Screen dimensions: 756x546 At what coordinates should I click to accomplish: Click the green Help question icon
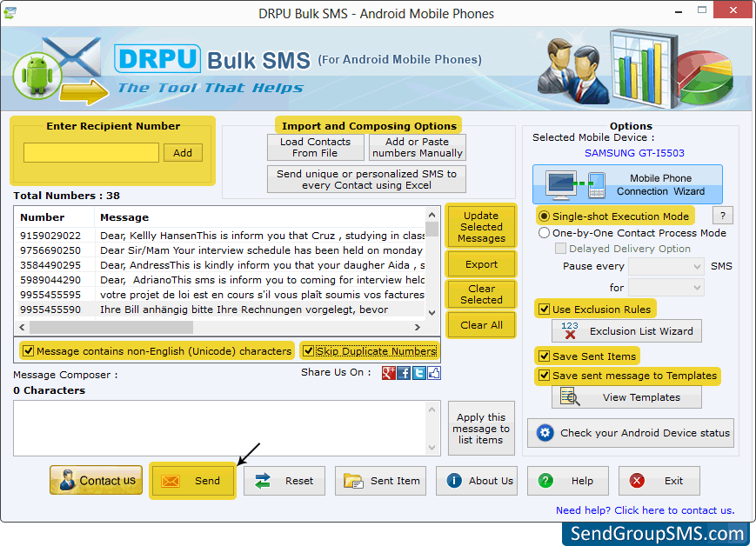(545, 481)
